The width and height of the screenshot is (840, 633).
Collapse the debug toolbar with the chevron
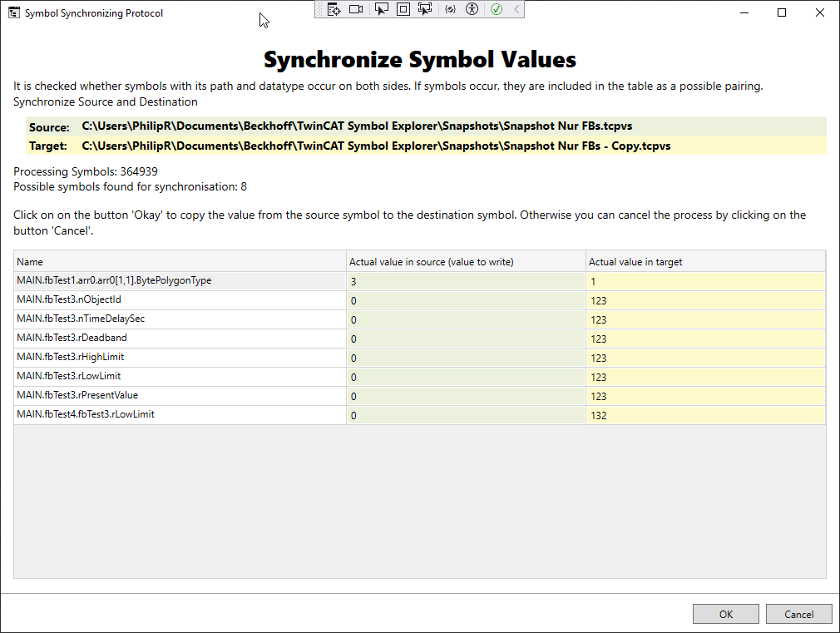pos(516,9)
